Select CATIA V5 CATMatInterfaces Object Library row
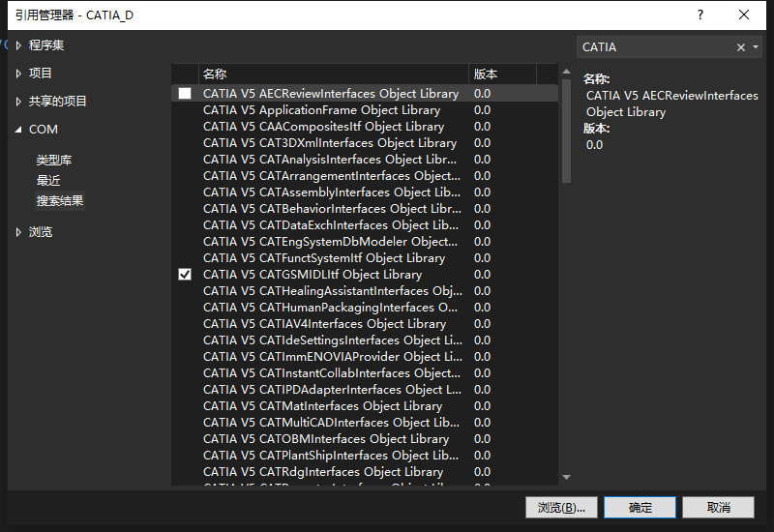 [365, 406]
